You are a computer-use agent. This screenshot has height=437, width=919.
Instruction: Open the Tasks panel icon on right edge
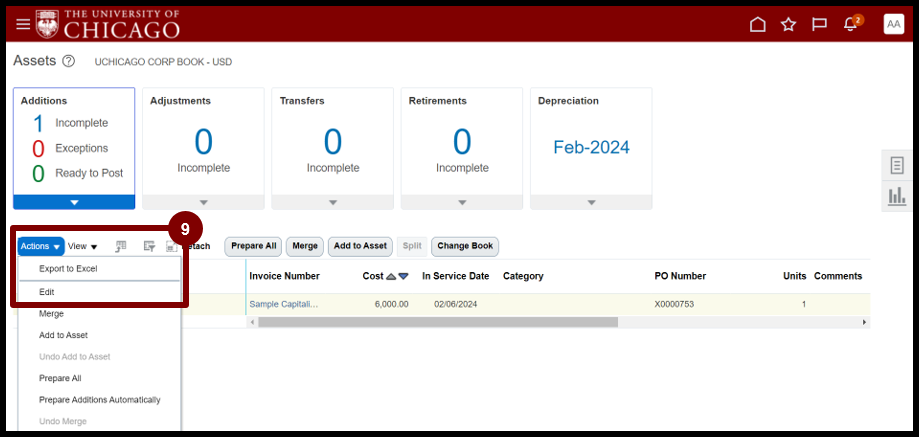coord(897,166)
